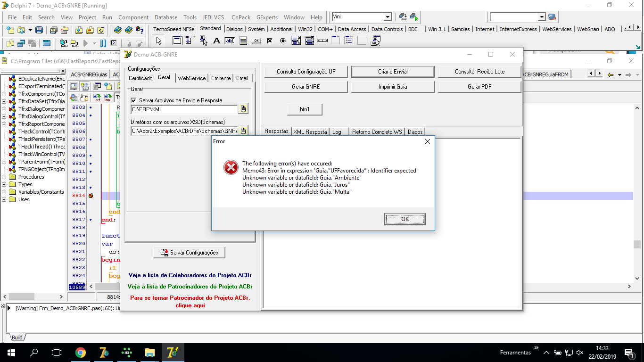
Task: Click the Save All toolbar icon
Action: point(54,30)
